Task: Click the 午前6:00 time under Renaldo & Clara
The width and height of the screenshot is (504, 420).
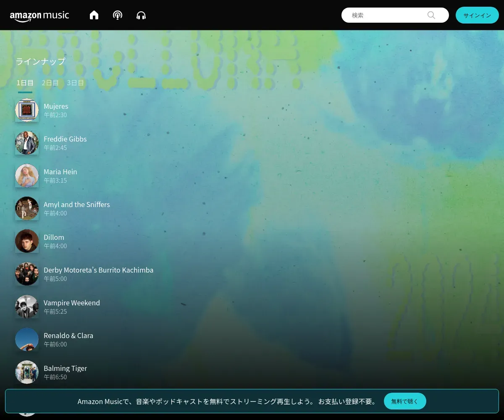Action: pos(55,344)
